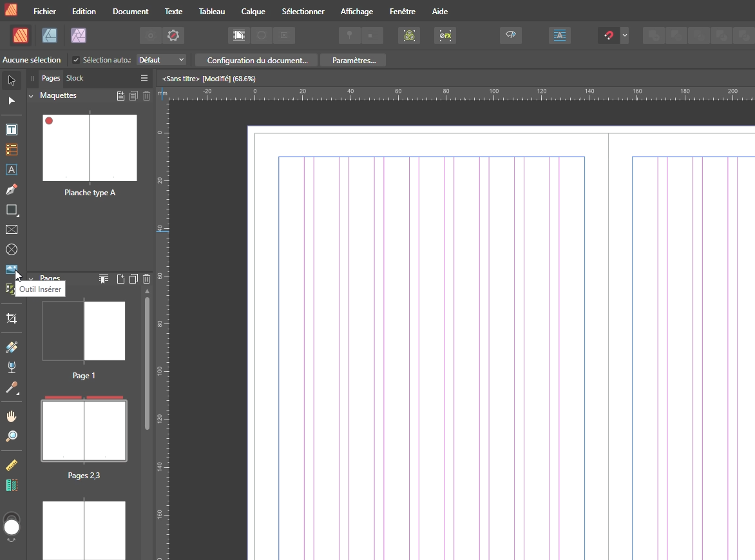
Task: Switch to the Designer persona icon
Action: [x=50, y=35]
